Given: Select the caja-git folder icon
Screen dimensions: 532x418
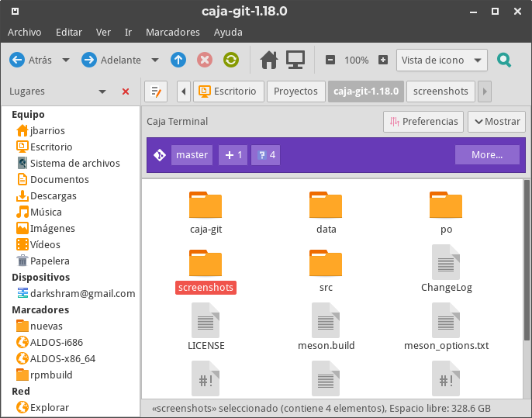Looking at the screenshot, I should 206,205.
